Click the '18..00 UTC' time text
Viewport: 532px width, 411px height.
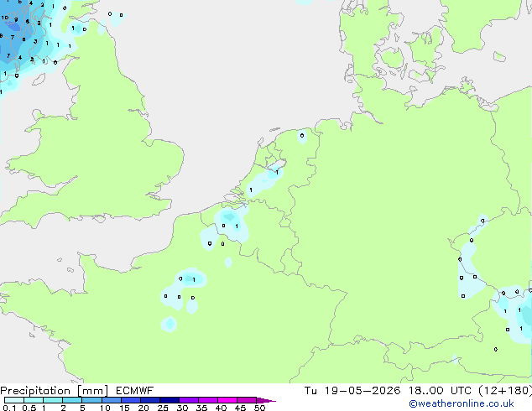pyautogui.click(x=440, y=391)
